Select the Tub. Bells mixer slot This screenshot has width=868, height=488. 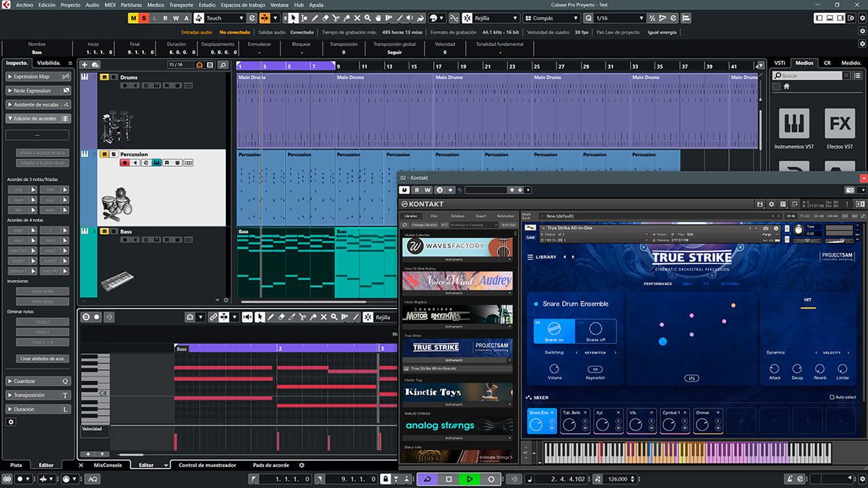(x=574, y=421)
